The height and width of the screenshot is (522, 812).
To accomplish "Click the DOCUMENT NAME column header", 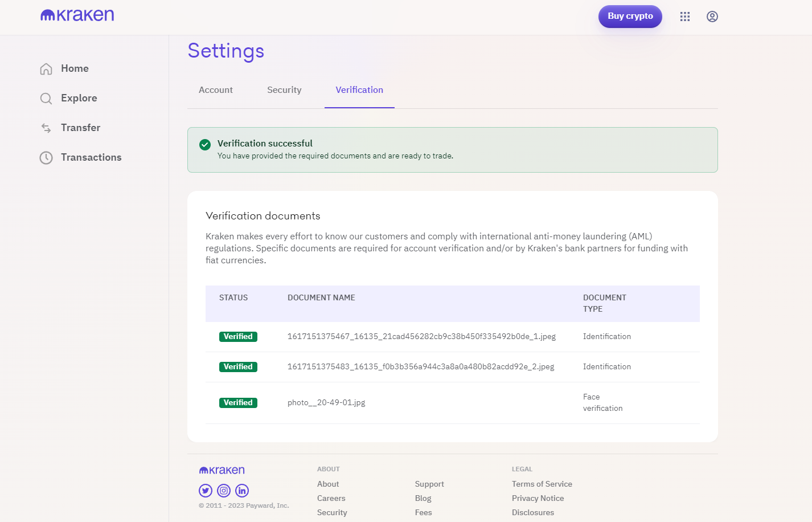I will click(321, 298).
